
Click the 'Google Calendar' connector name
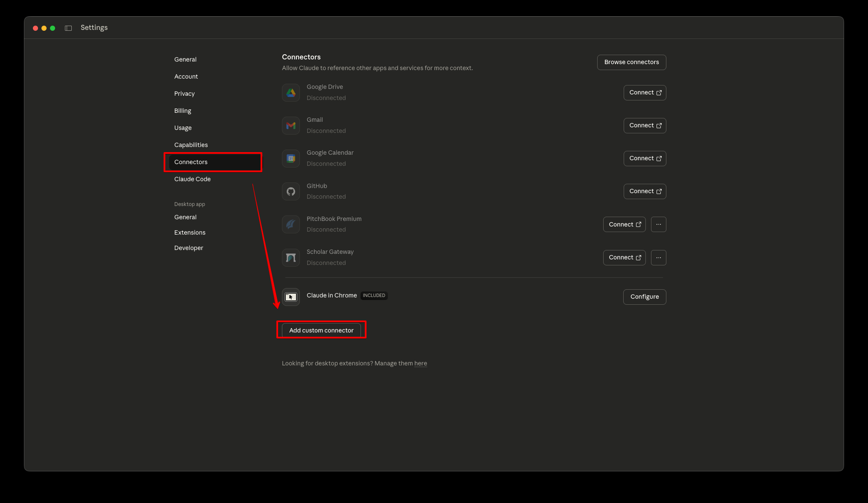click(x=330, y=153)
